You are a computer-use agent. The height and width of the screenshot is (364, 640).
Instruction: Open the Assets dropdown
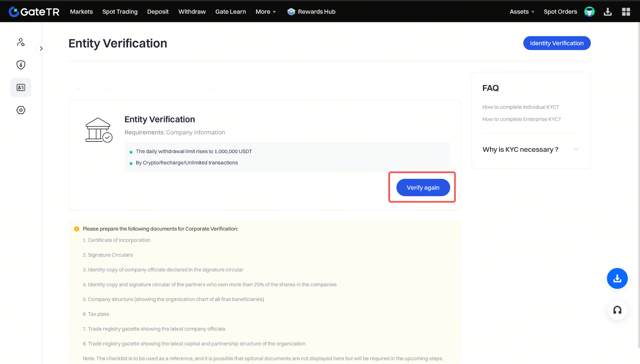pos(522,12)
